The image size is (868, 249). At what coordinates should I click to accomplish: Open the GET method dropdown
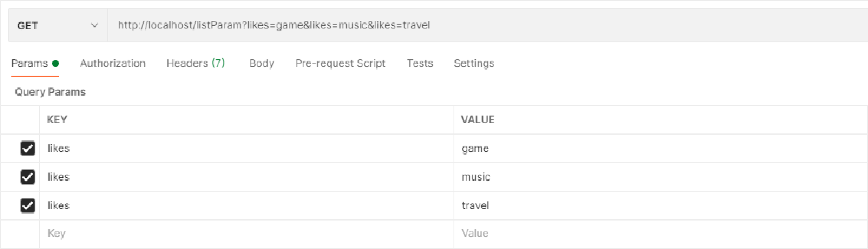pyautogui.click(x=57, y=26)
